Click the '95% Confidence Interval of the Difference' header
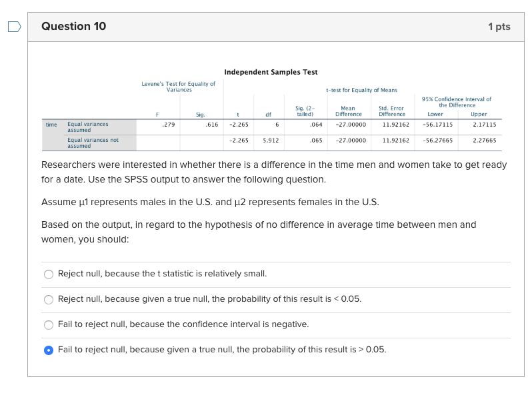Image resolution: width=532 pixels, height=393 pixels. click(x=457, y=102)
